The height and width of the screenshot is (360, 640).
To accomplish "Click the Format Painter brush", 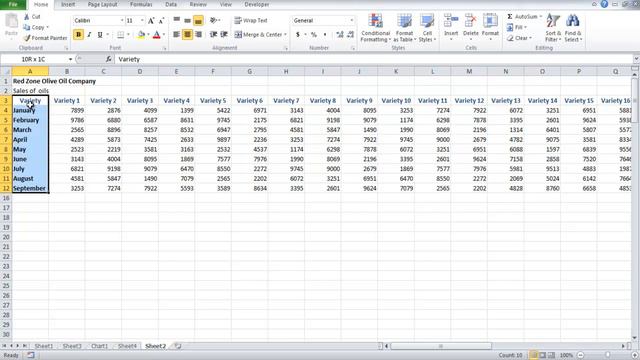I will coord(27,38).
